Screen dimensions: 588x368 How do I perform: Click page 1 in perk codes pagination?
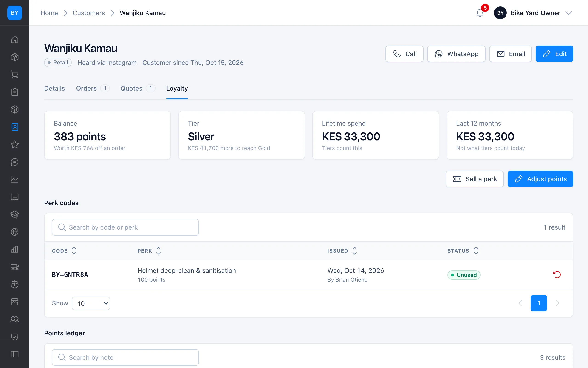(x=539, y=303)
